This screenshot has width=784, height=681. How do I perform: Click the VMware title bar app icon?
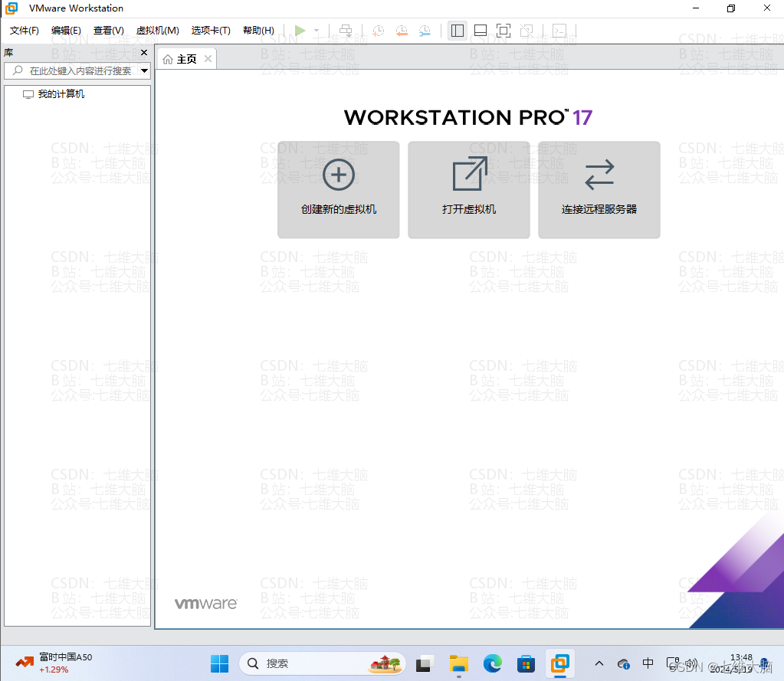click(11, 8)
